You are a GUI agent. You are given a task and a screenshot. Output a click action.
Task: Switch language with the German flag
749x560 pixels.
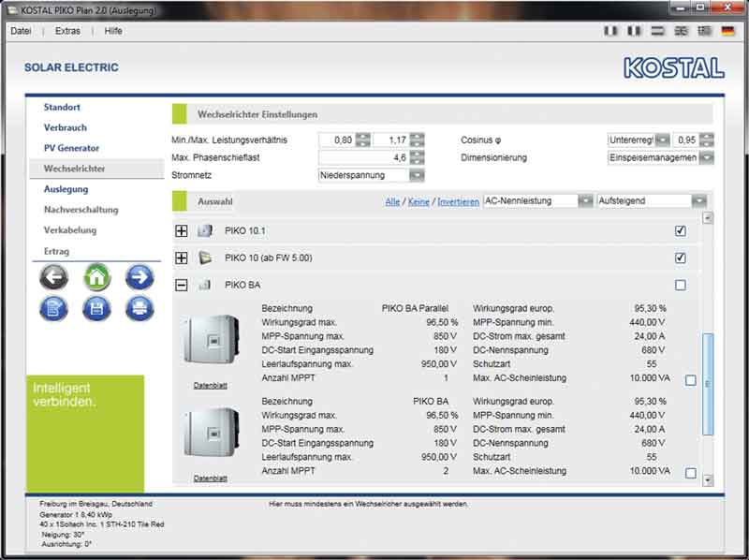pos(727,31)
